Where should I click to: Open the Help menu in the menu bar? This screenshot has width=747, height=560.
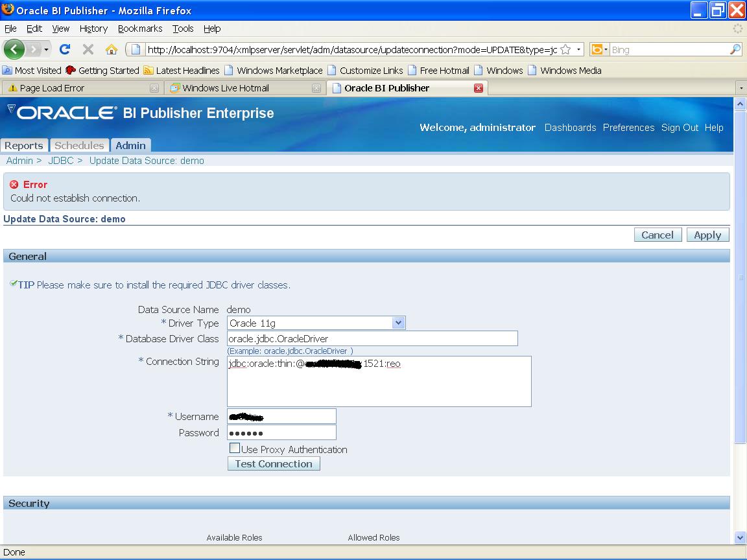tap(212, 29)
